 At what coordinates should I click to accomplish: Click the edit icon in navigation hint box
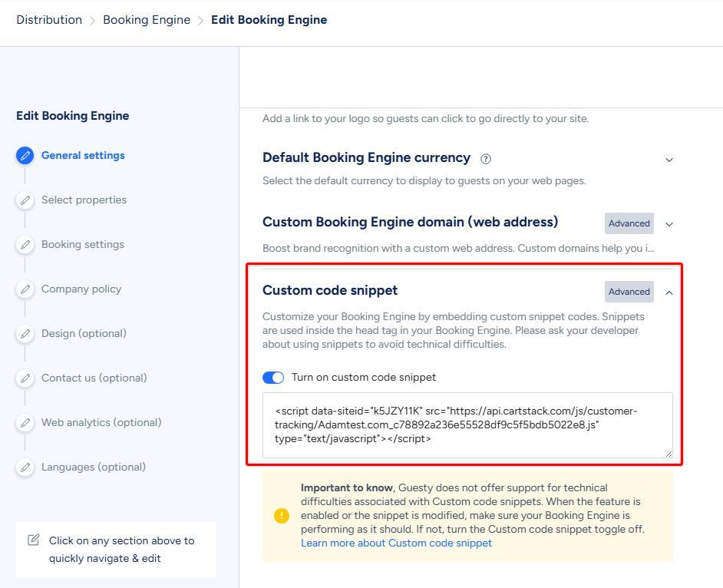pos(33,540)
